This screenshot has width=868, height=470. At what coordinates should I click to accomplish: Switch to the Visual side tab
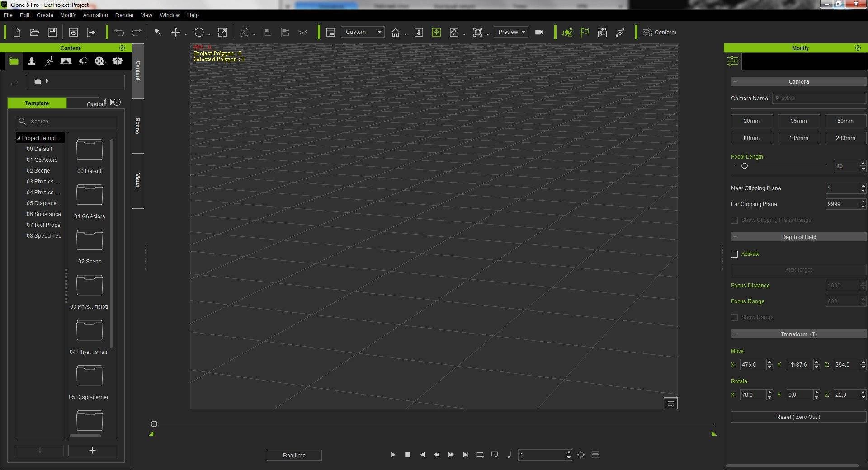click(138, 181)
